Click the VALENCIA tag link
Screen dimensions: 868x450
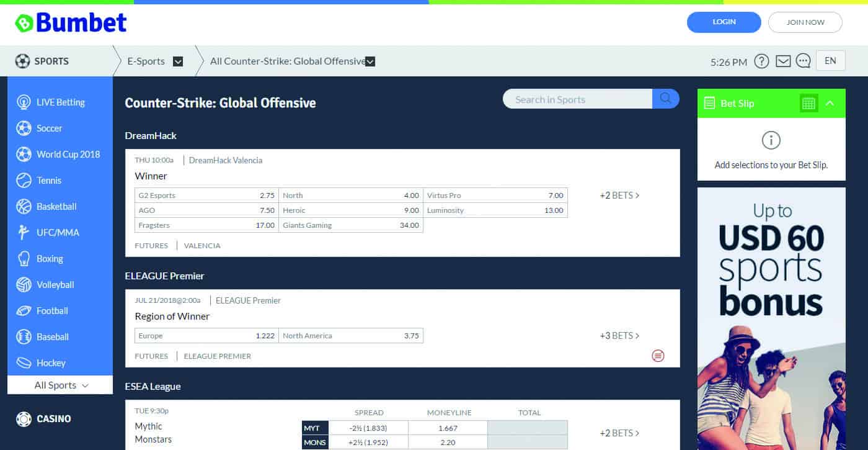coord(202,246)
